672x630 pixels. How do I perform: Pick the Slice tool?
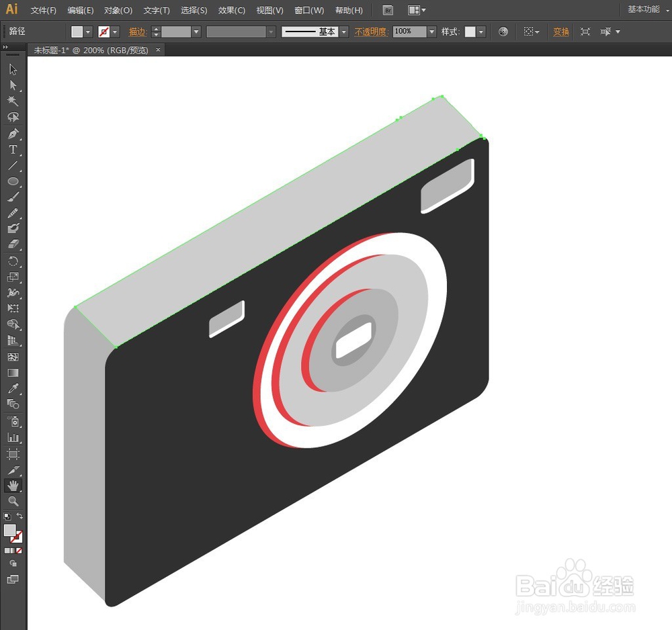coord(13,470)
